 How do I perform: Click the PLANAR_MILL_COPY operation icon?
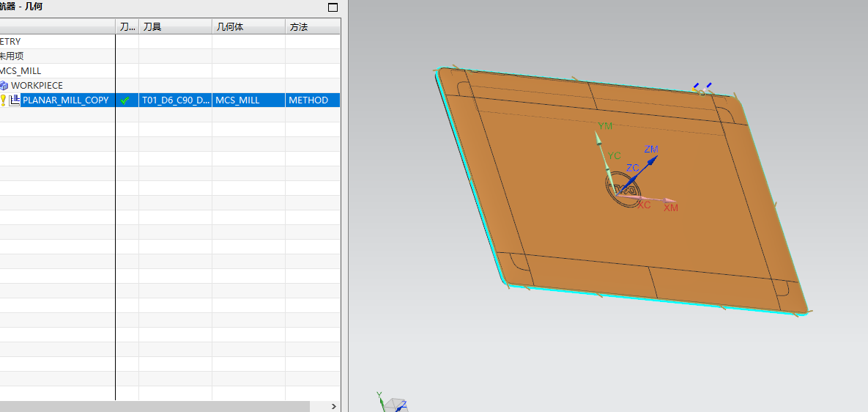click(x=15, y=100)
